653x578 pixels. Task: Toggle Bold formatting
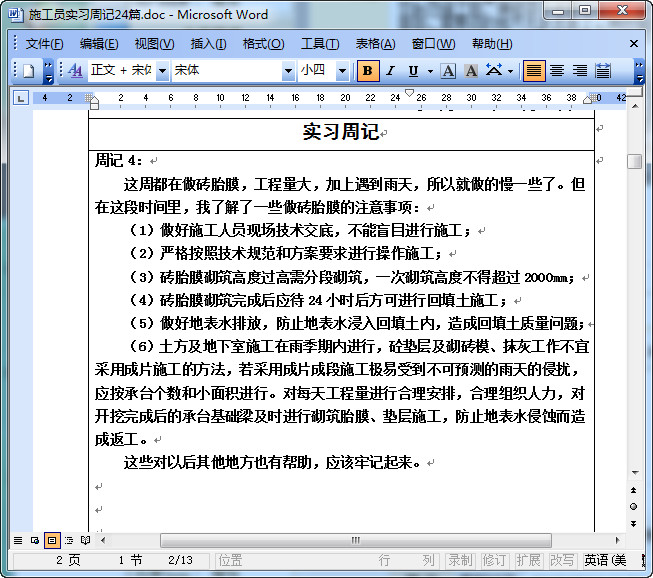(x=368, y=71)
